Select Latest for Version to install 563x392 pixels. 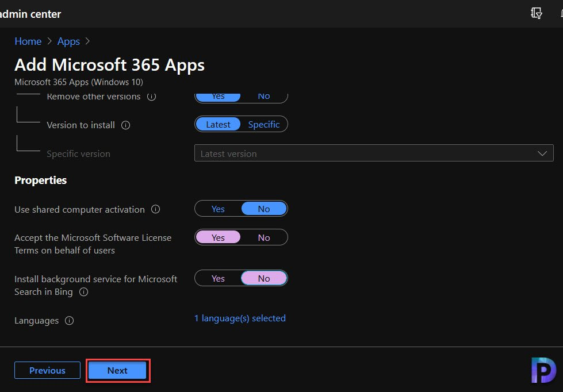[x=218, y=124]
